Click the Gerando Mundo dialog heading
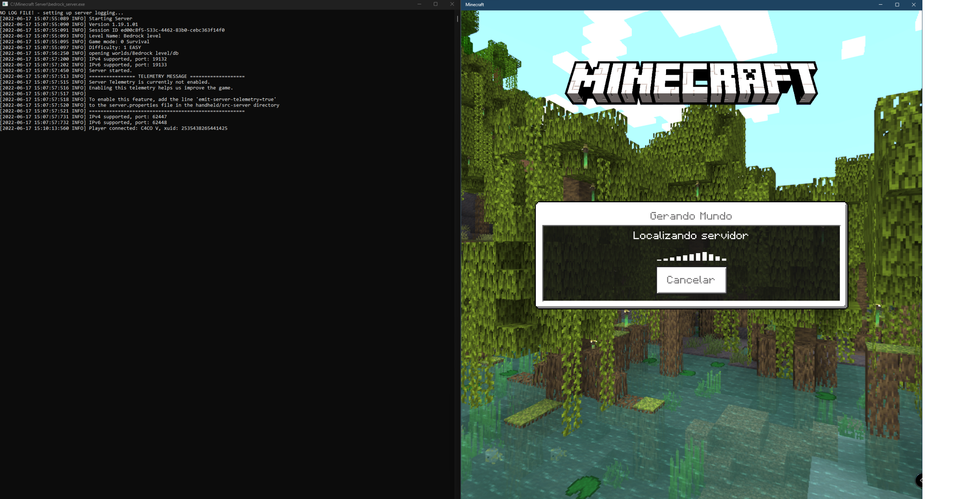 691,216
